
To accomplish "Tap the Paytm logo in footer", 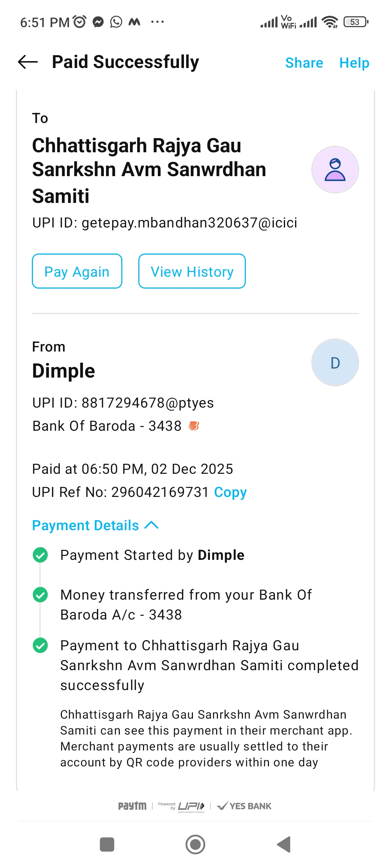I will click(x=132, y=806).
